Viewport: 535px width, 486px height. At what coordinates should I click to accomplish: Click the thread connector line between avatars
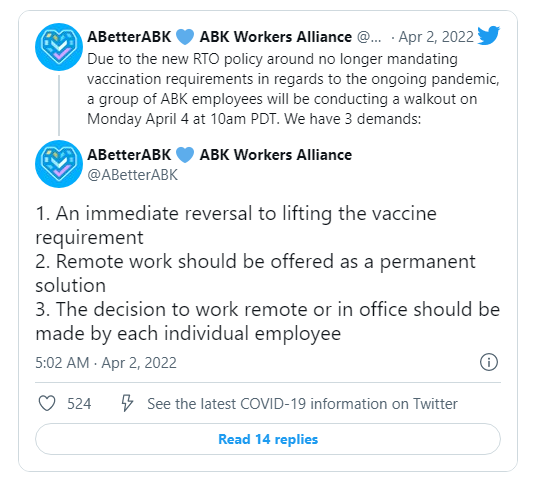tap(59, 105)
